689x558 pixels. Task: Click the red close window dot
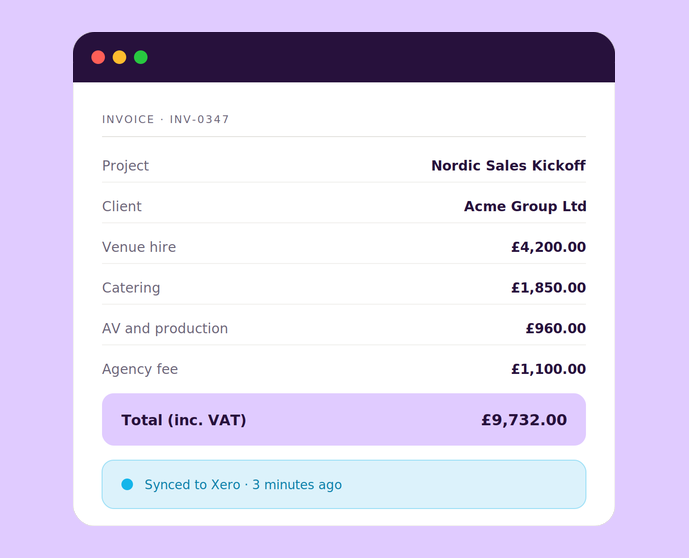pos(98,57)
